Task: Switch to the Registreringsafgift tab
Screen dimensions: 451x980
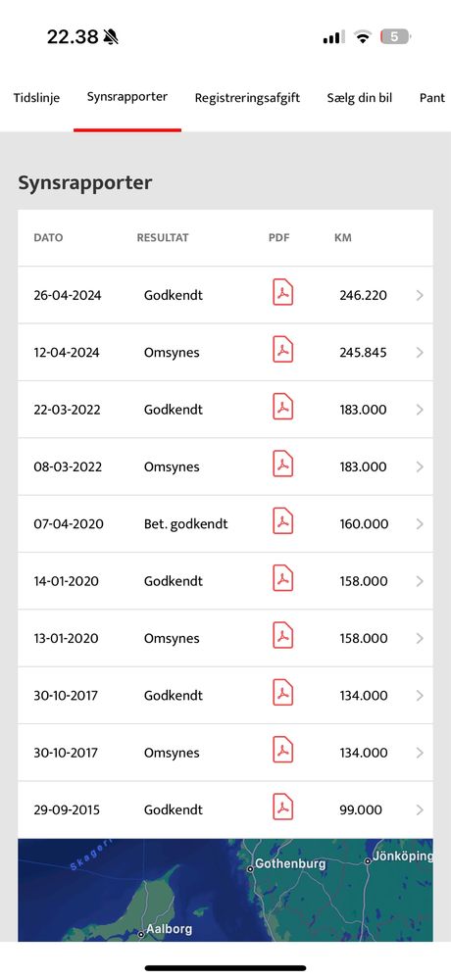Action: click(x=247, y=98)
